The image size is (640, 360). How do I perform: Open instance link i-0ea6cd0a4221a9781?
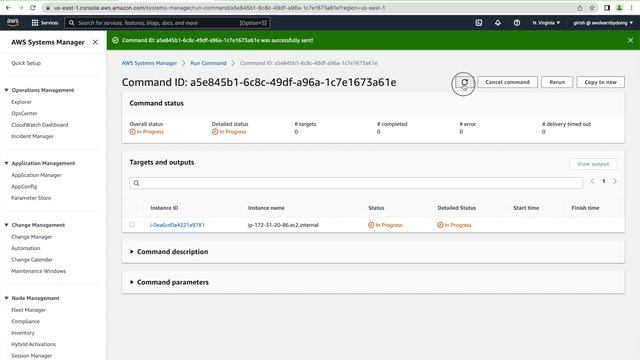(177, 225)
